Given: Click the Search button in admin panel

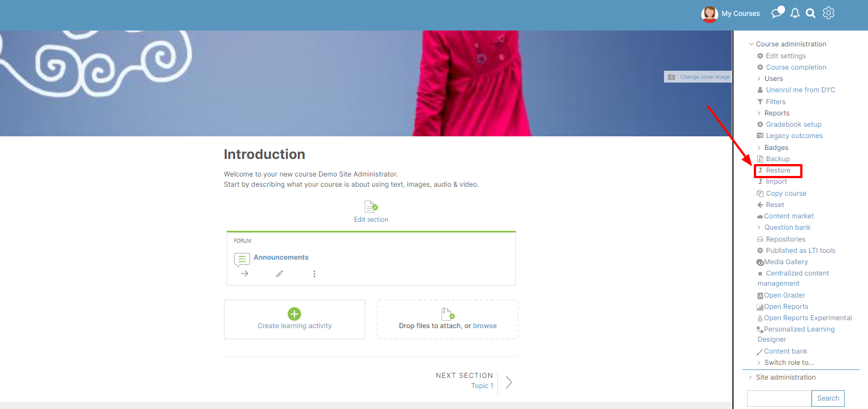Looking at the screenshot, I should [828, 398].
